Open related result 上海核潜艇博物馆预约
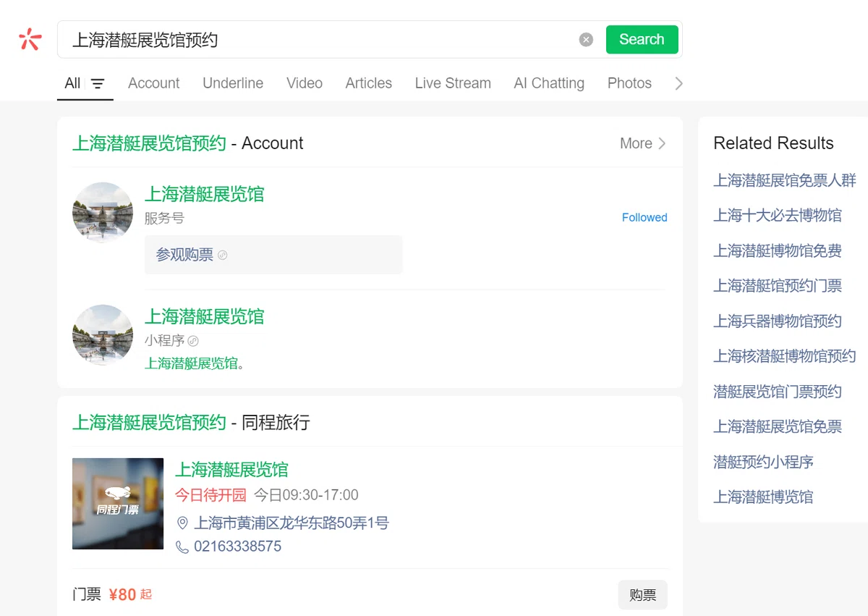Image resolution: width=868 pixels, height=616 pixels. point(785,356)
